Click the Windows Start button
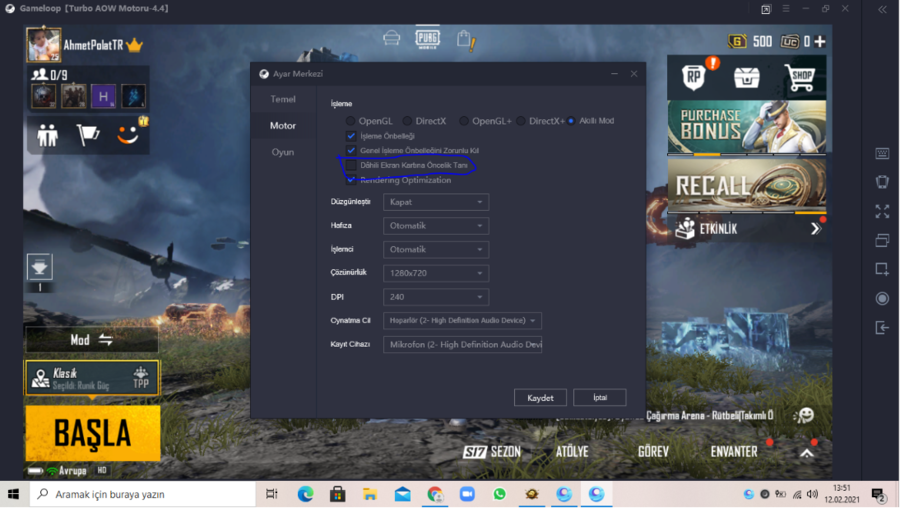Screen dimensions: 900x508 point(13,494)
